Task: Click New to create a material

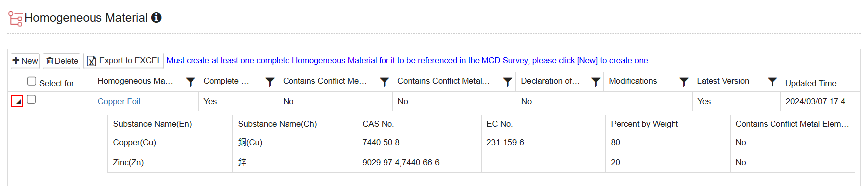Action: (x=25, y=61)
